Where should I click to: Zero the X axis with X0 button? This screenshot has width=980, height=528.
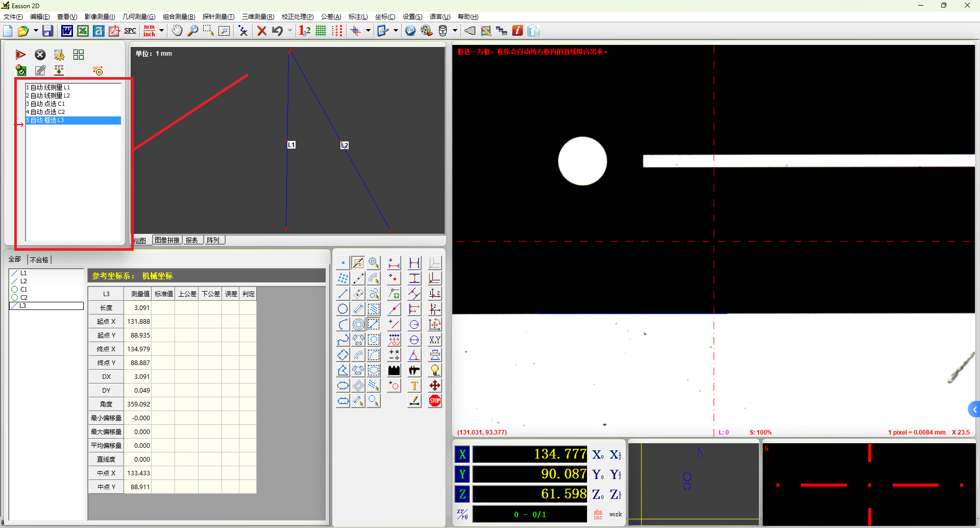click(598, 454)
